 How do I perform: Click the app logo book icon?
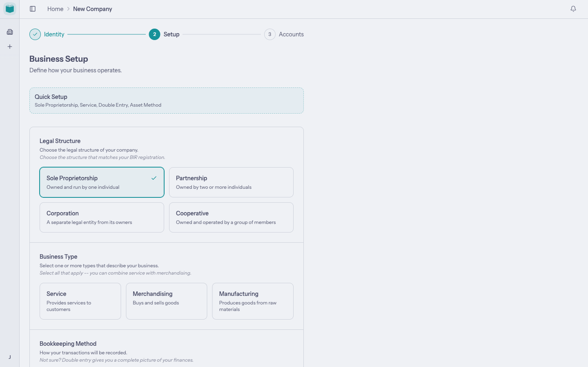10,9
